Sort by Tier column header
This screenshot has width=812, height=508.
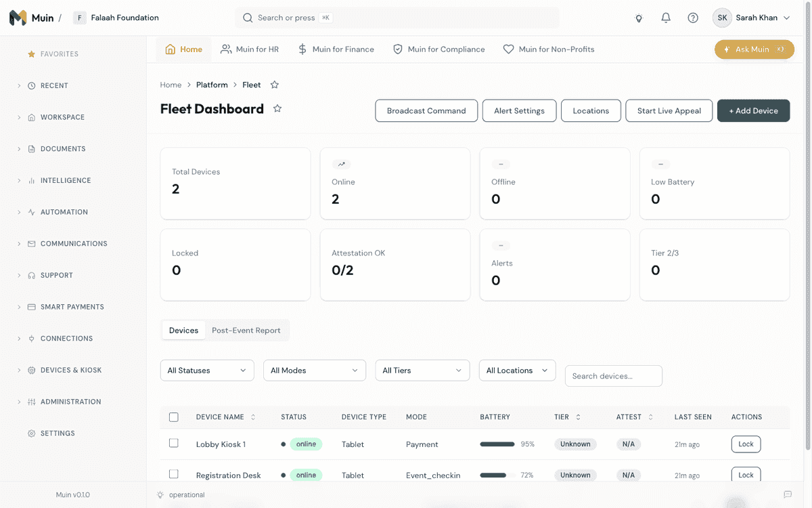pyautogui.click(x=567, y=417)
